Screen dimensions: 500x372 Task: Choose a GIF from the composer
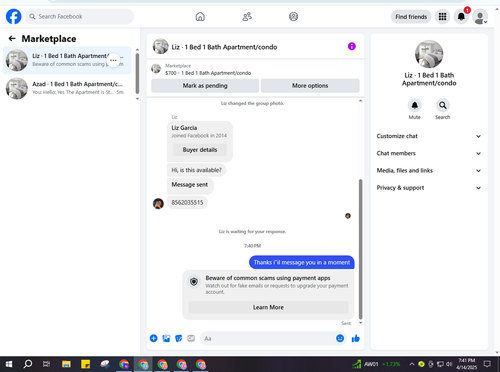click(x=191, y=338)
